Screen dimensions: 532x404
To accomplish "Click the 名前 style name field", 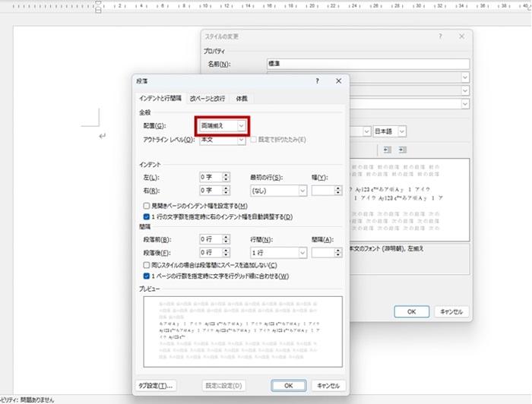I will click(x=365, y=64).
